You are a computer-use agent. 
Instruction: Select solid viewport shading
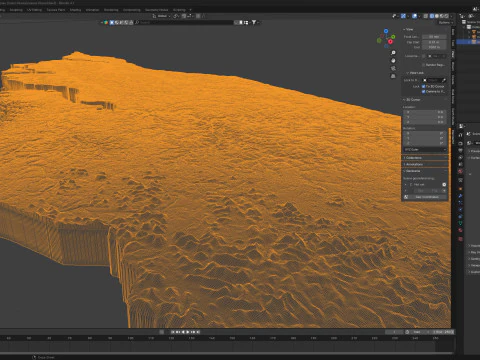point(437,16)
